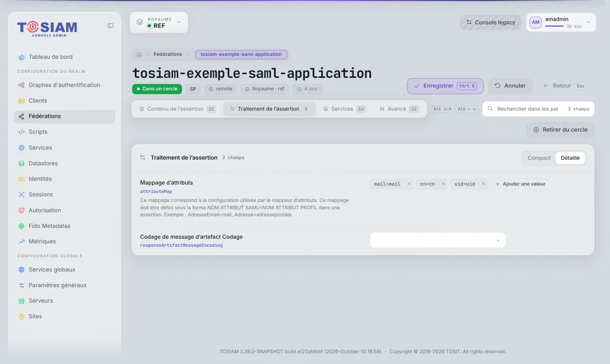Open Datastores section
Image resolution: width=610 pixels, height=364 pixels.
pyautogui.click(x=64, y=163)
